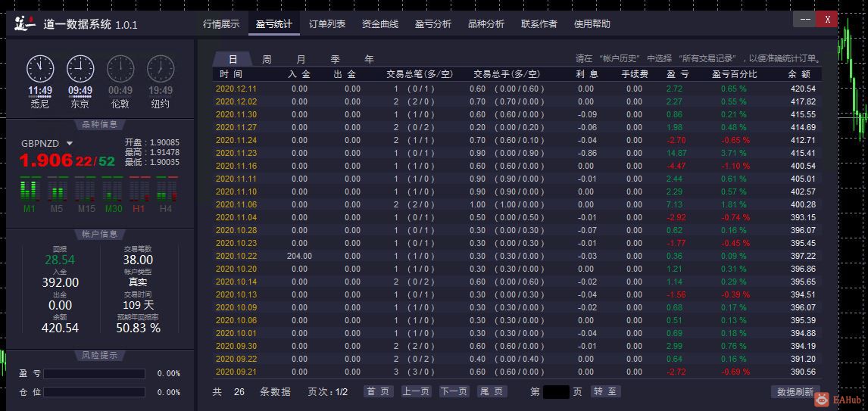Open the 订单列表 tab
Screen dimensions: 868x411
click(x=327, y=23)
